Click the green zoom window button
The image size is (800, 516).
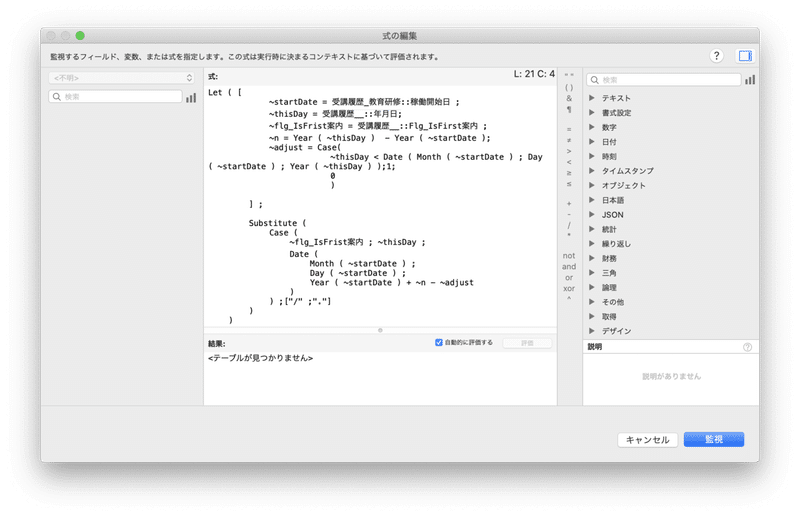pyautogui.click(x=80, y=36)
